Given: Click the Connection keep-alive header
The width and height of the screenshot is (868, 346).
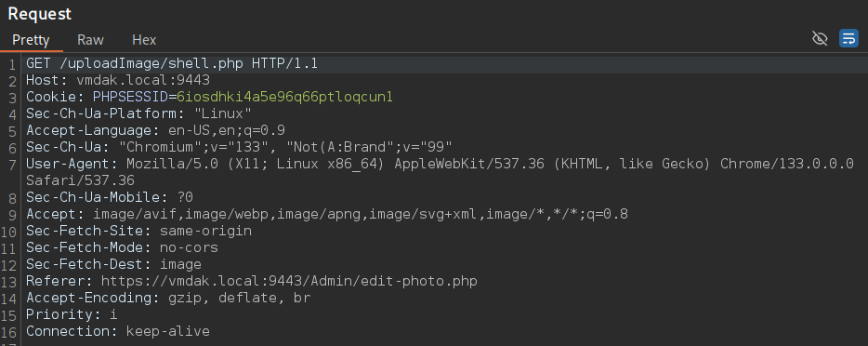Looking at the screenshot, I should 118,332.
